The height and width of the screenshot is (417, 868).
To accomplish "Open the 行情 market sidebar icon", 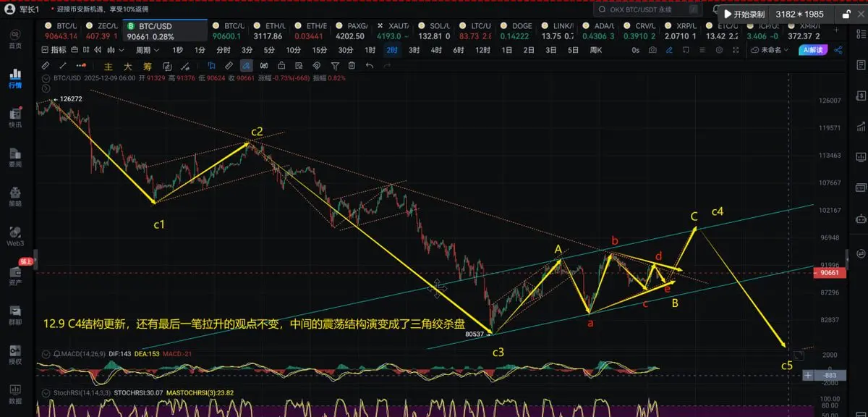I will [x=15, y=78].
